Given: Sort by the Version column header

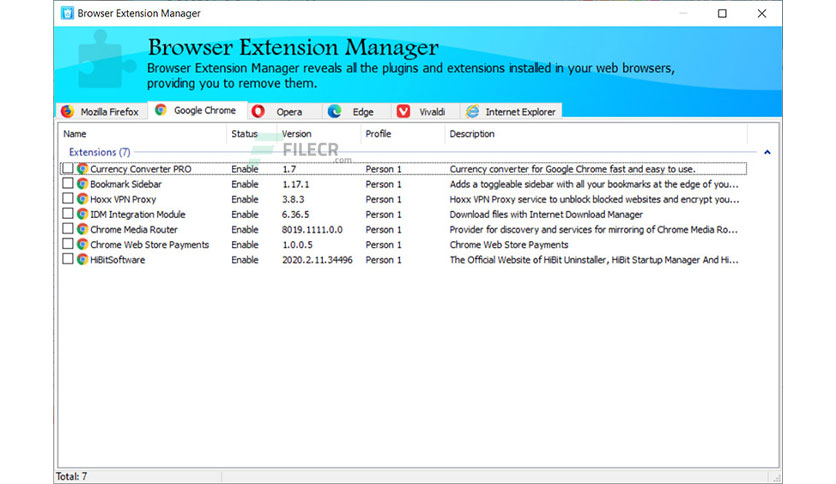Looking at the screenshot, I should (x=319, y=134).
